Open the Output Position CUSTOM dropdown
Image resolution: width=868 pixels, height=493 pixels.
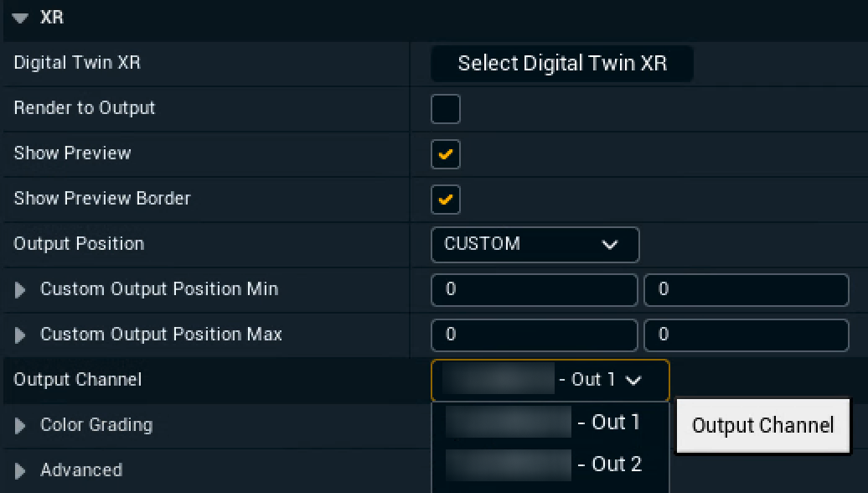tap(535, 245)
